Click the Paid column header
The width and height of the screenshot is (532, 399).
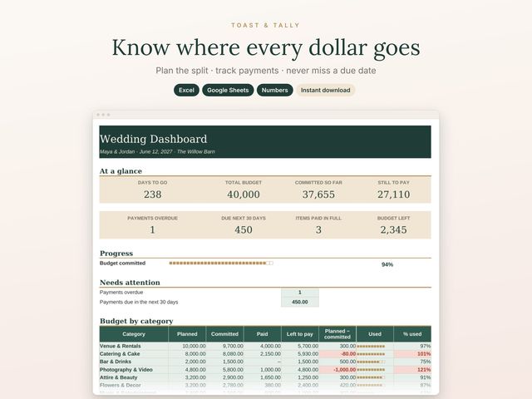coord(263,334)
